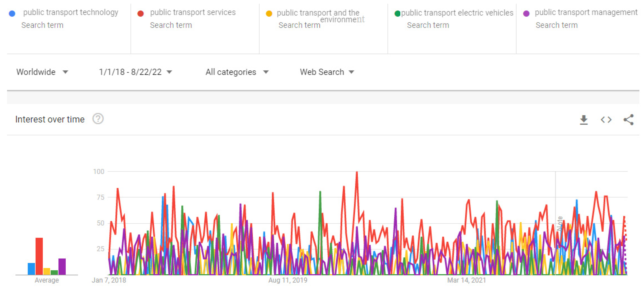Open the Interest over time help icon
The height and width of the screenshot is (287, 644).
(98, 119)
